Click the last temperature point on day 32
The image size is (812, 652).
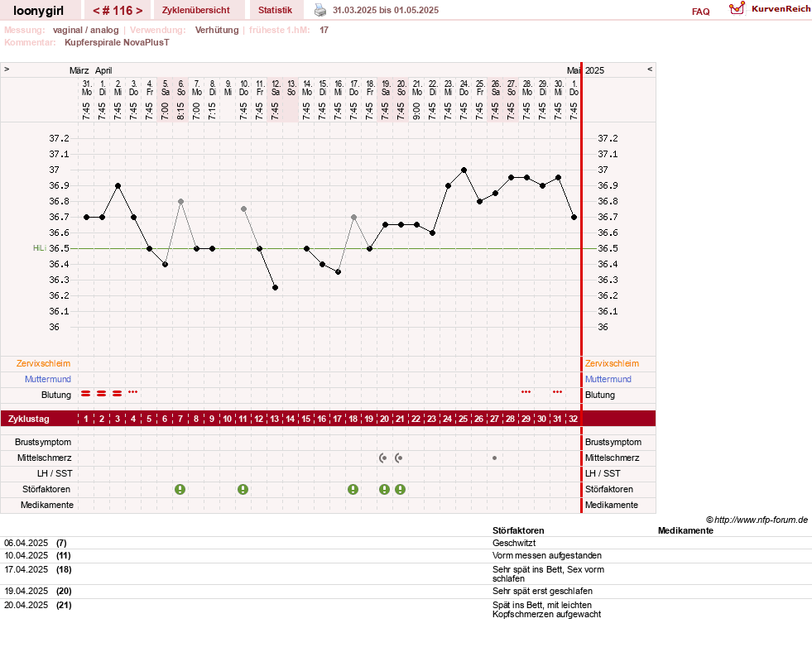point(574,218)
